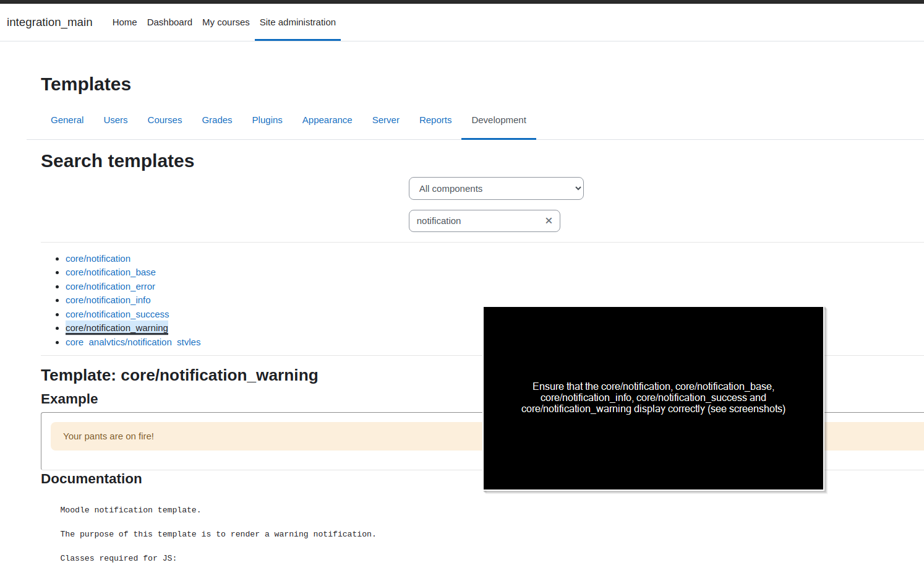Screen dimensions: 924x565
Task: Switch to the Users tab
Action: pyautogui.click(x=116, y=120)
